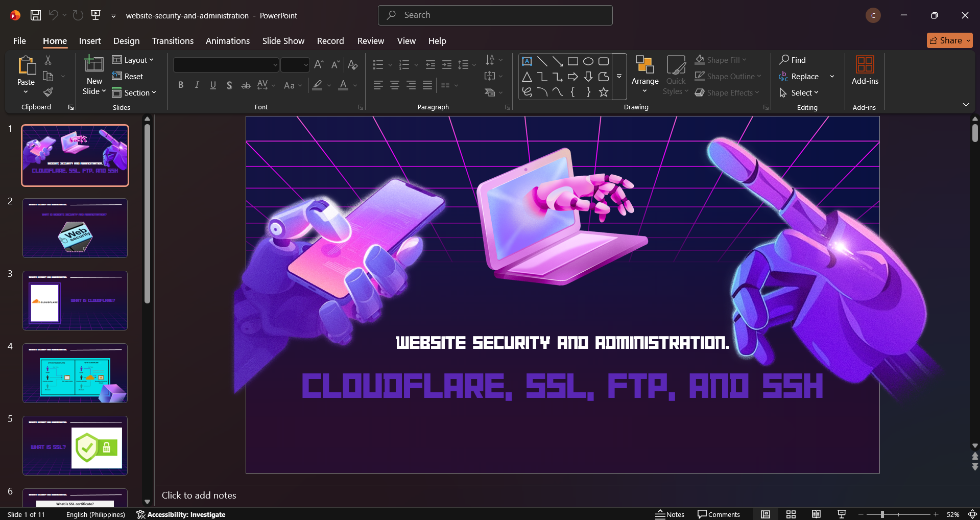Increase list indent level icon
Image resolution: width=980 pixels, height=520 pixels.
click(x=447, y=64)
